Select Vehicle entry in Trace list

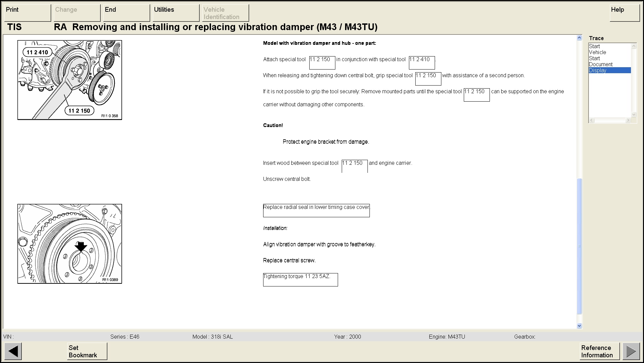coord(597,52)
